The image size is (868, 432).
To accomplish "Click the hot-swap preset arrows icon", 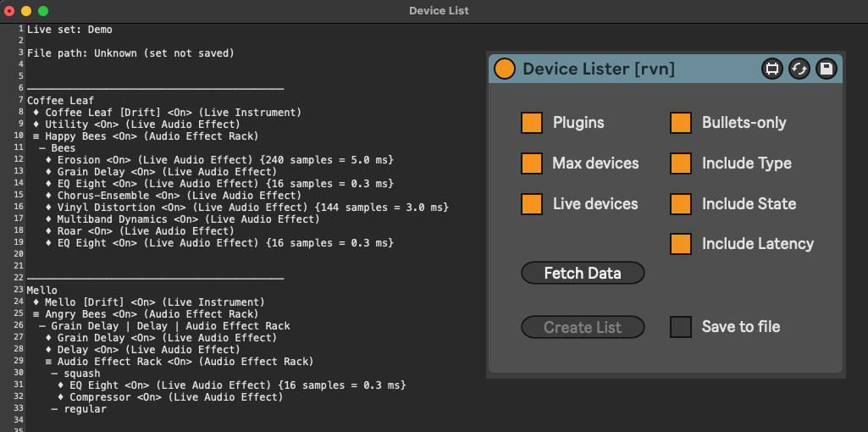I will pos(799,69).
